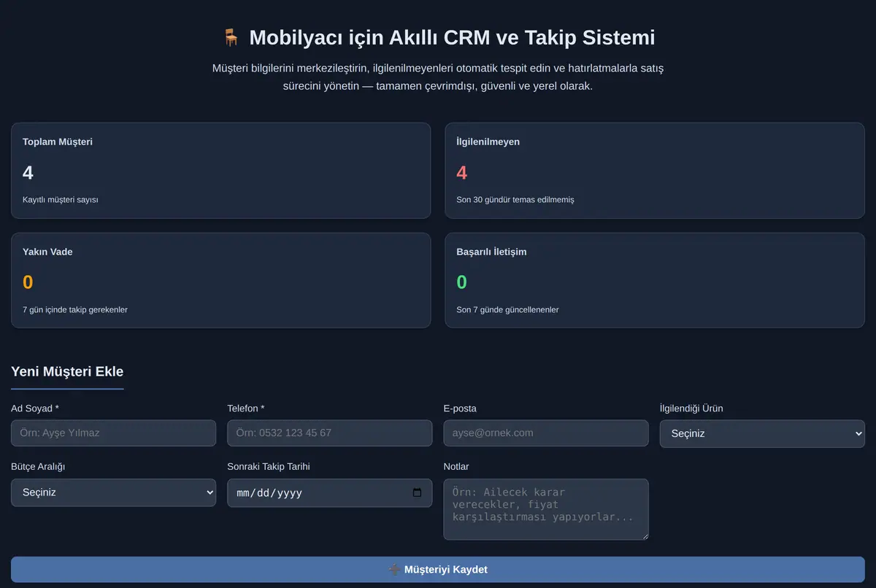This screenshot has width=876, height=588.
Task: Open calendar picker icon in takip tarihi field
Action: tap(418, 492)
